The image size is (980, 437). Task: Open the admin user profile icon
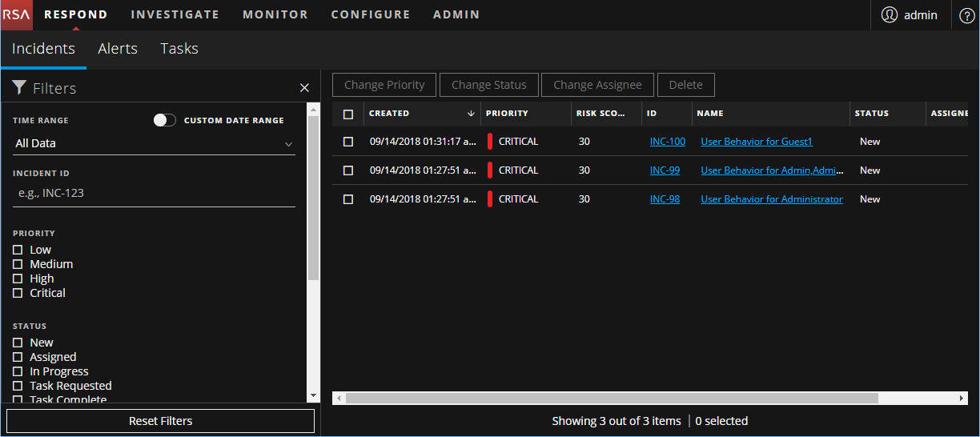(x=889, y=15)
